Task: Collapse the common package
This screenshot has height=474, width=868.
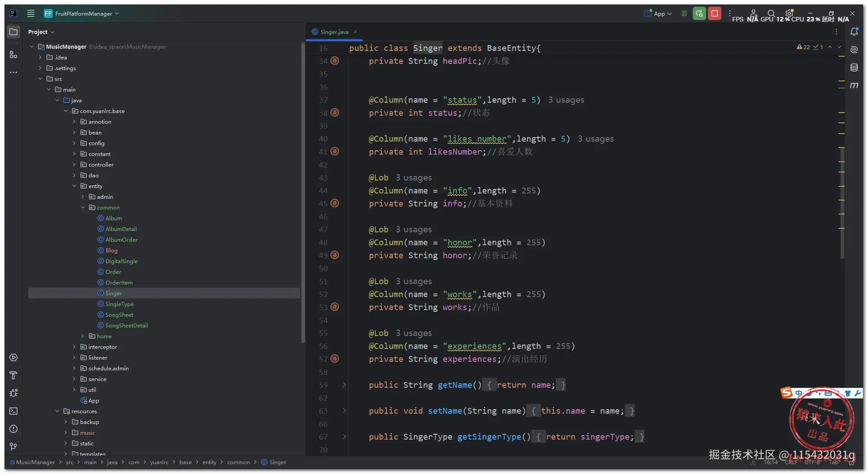Action: 83,207
